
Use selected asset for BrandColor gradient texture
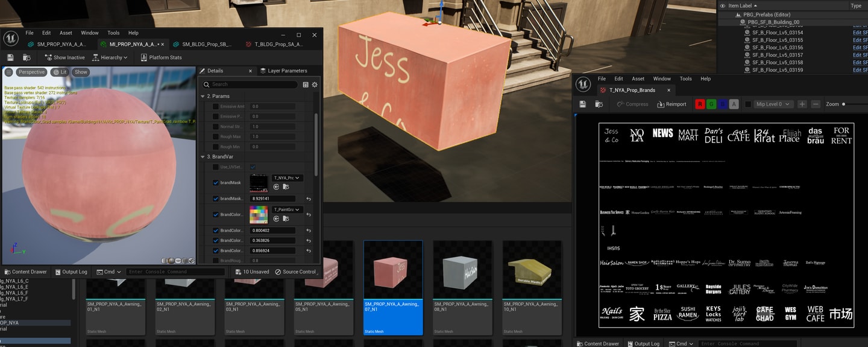point(276,218)
